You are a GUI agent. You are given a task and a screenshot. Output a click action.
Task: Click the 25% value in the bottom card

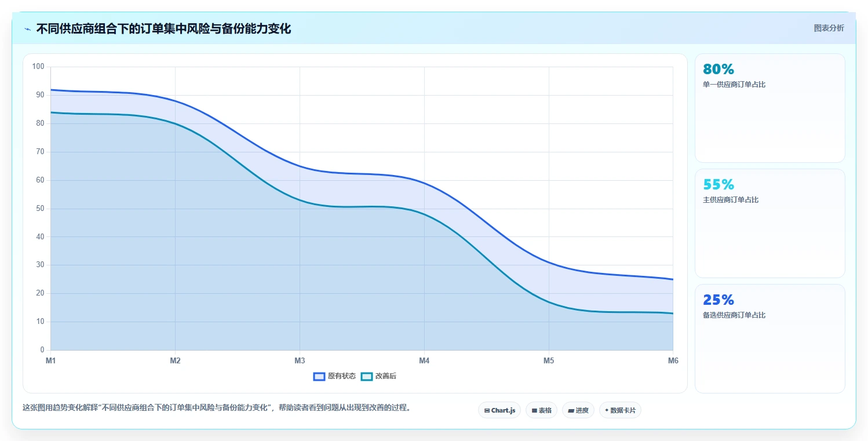pos(719,300)
